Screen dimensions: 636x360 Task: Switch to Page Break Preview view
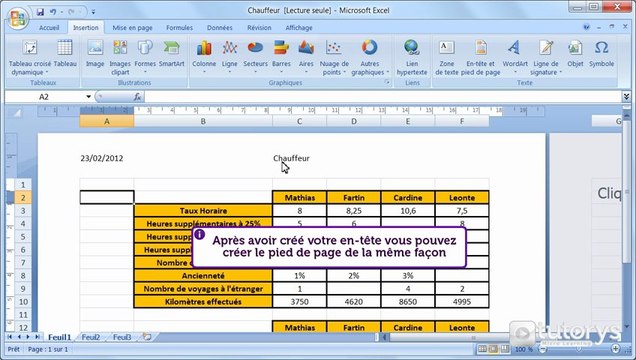click(505, 349)
